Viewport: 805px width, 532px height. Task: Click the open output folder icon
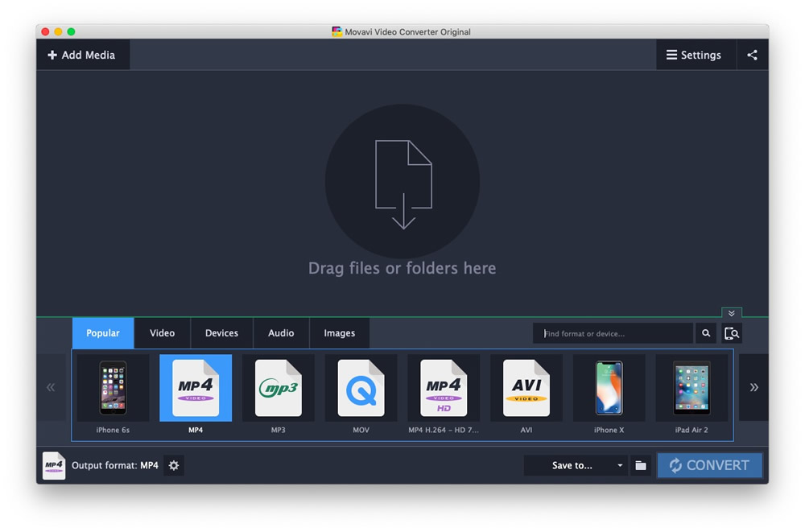(640, 465)
